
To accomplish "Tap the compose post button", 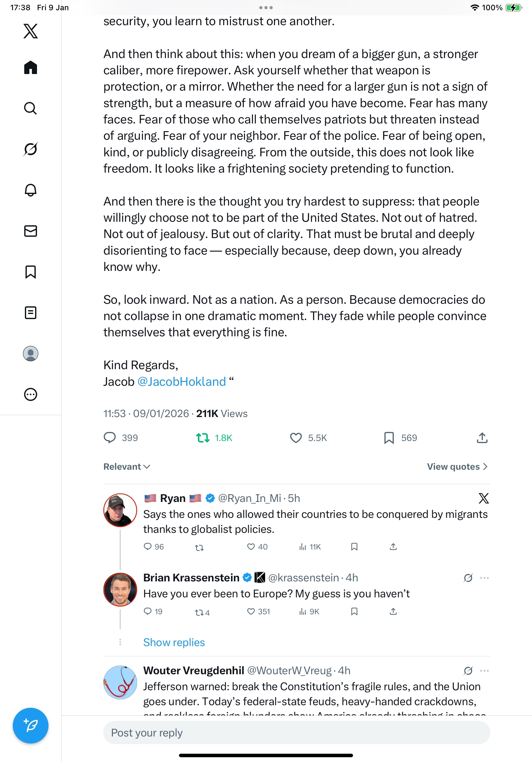I will (x=31, y=726).
